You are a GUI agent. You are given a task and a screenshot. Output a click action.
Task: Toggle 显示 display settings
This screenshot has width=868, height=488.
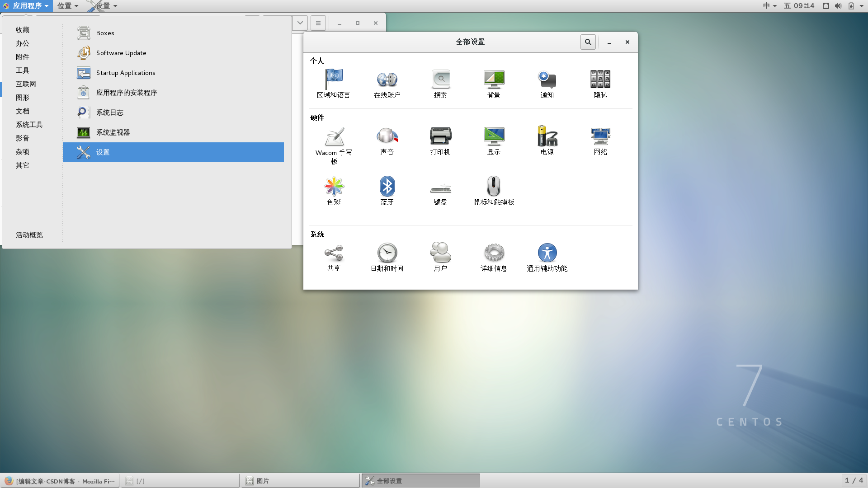pyautogui.click(x=493, y=141)
